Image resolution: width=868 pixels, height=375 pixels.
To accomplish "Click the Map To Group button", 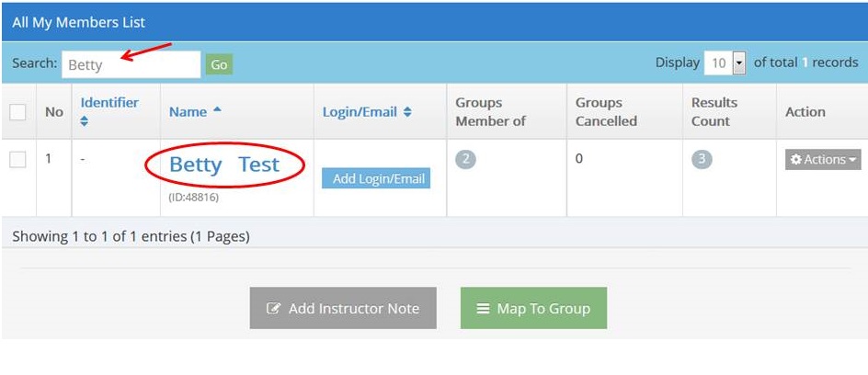I will tap(533, 308).
